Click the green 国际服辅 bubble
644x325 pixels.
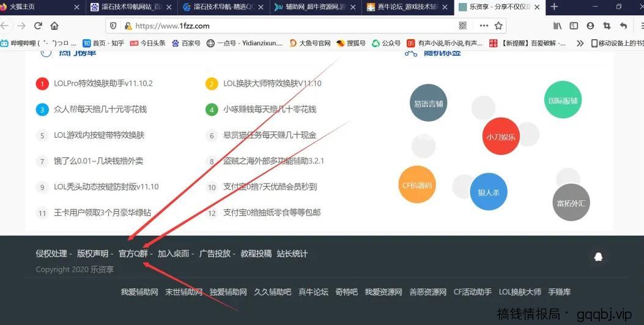coord(563,99)
